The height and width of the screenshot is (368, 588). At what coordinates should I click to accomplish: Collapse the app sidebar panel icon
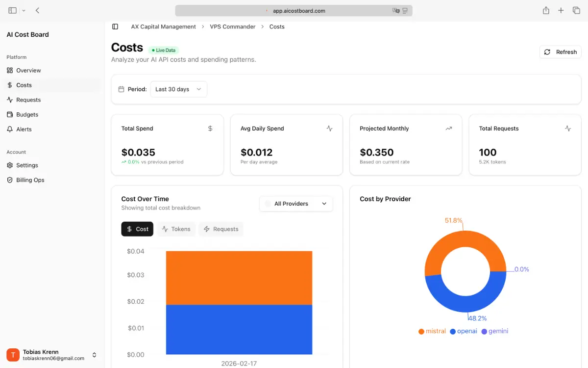tap(115, 26)
